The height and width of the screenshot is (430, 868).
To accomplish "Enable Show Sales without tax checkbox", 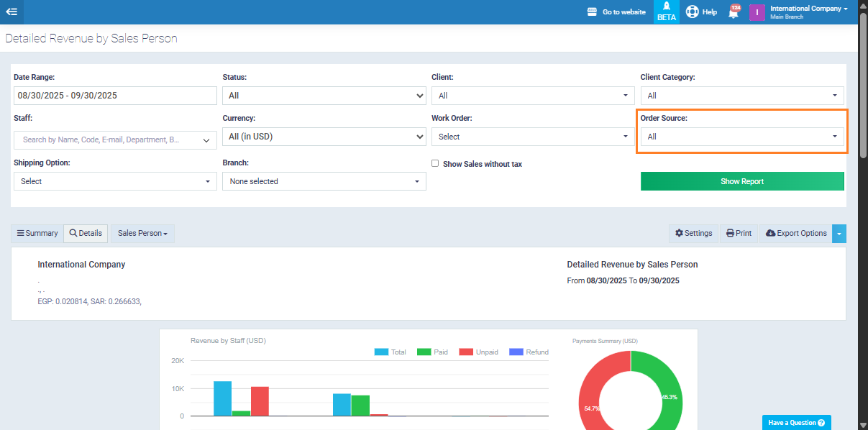I will (x=435, y=163).
